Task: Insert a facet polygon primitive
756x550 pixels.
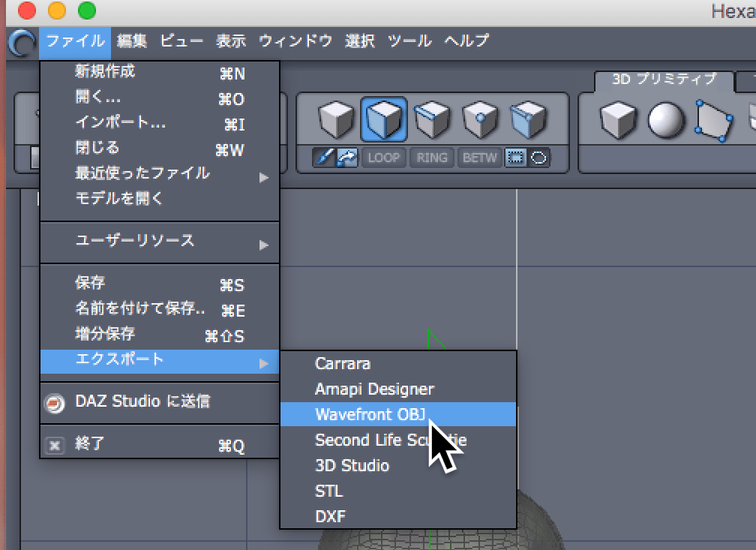Action: (x=713, y=119)
